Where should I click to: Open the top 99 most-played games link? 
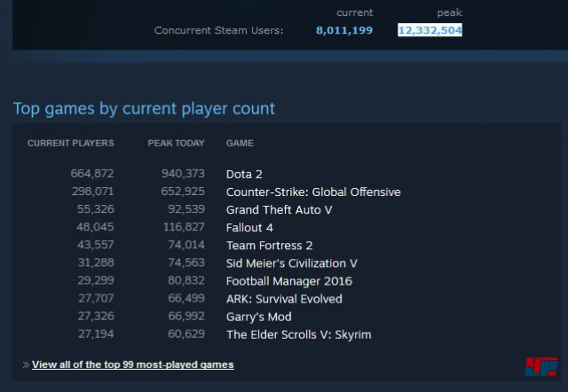(x=132, y=365)
